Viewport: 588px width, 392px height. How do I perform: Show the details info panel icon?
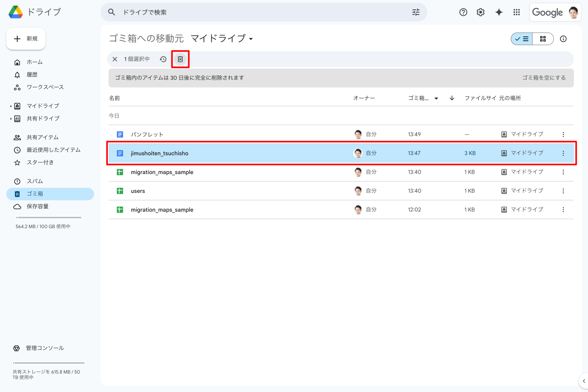point(563,39)
